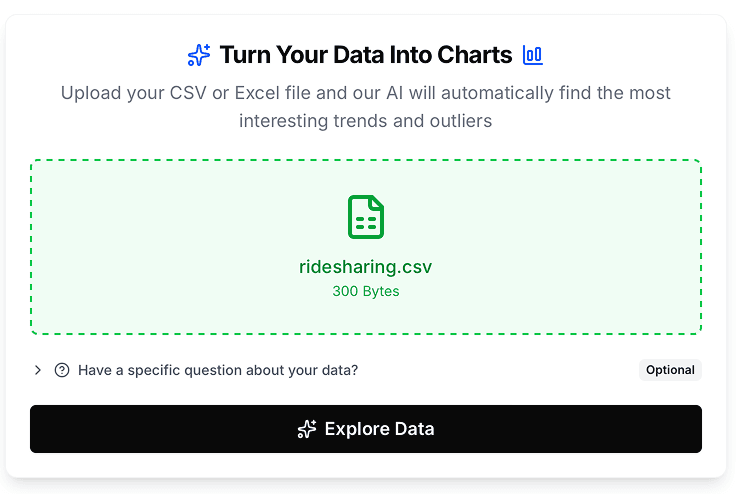The image size is (741, 494).
Task: Click the 'interesting trends and outliers' text line
Action: pos(366,121)
